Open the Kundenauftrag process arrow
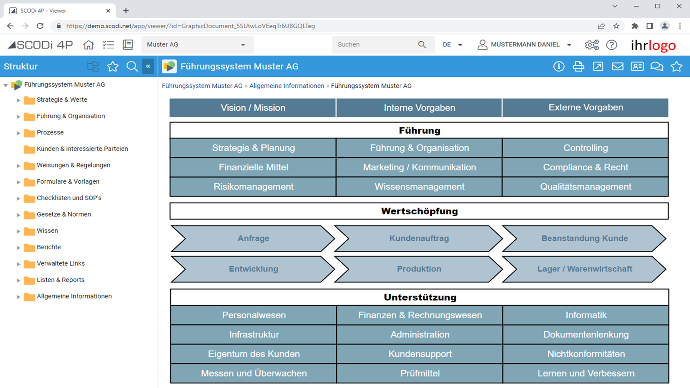 pos(419,238)
